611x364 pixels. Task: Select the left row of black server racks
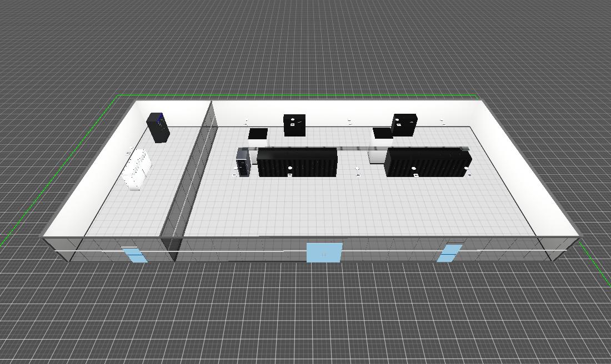point(297,162)
